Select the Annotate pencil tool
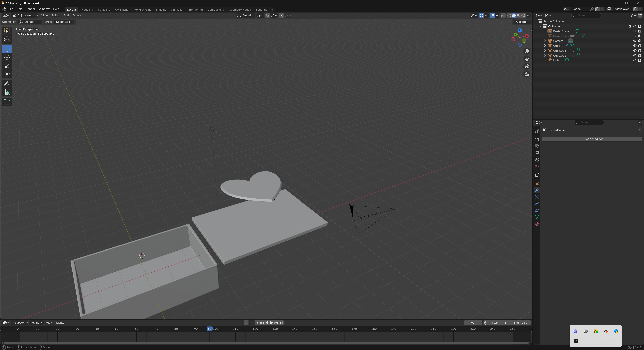 [7, 84]
